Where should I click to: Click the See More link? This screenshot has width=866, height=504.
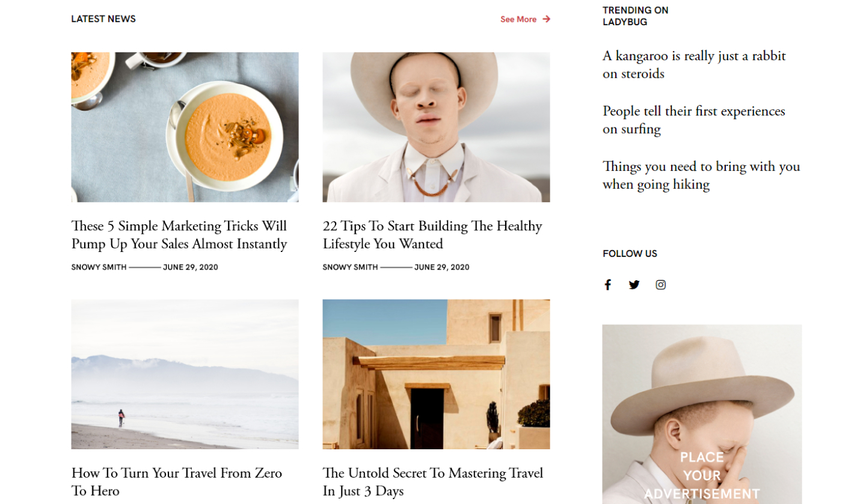(x=518, y=19)
